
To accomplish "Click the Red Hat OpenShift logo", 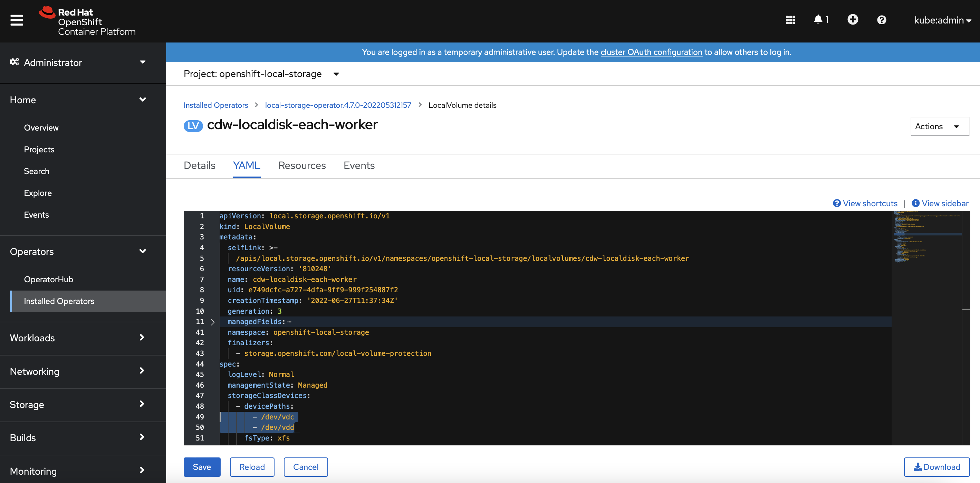I will point(87,21).
